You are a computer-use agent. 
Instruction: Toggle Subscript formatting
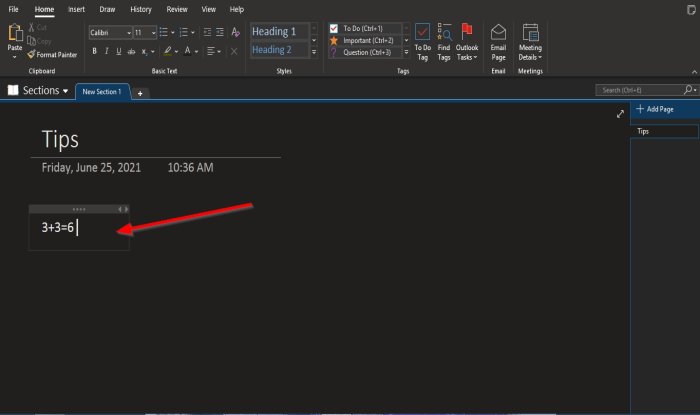[144, 52]
